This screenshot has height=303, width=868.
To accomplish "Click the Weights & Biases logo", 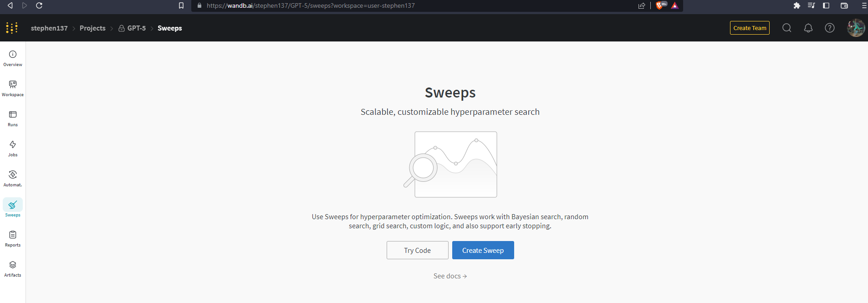I will tap(12, 28).
